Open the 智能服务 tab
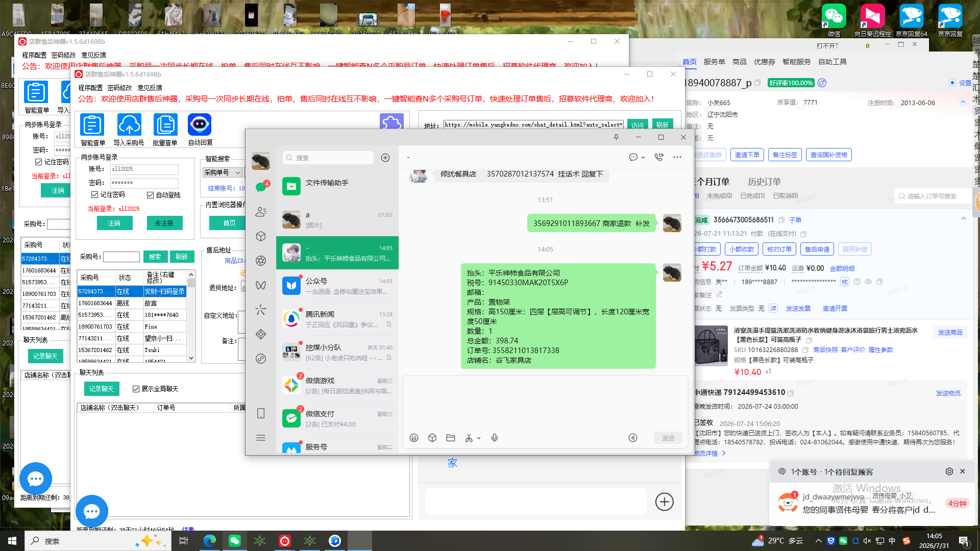This screenshot has width=980, height=551. click(x=796, y=62)
